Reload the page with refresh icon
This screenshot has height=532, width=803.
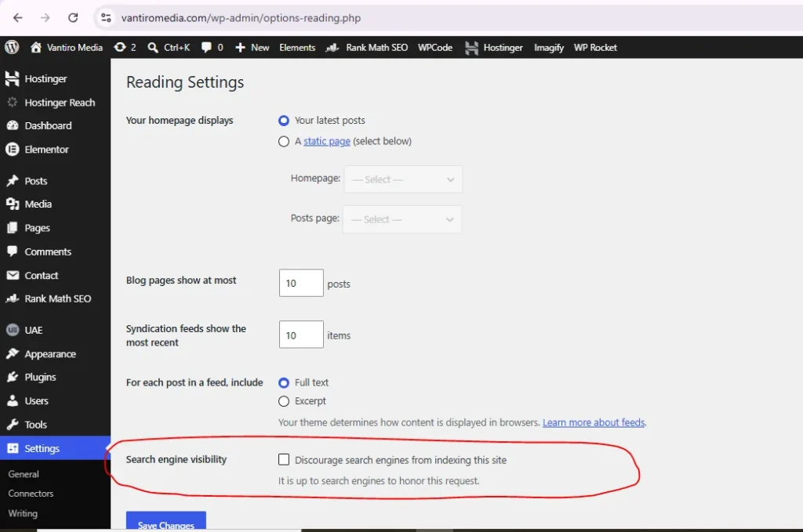pyautogui.click(x=73, y=18)
